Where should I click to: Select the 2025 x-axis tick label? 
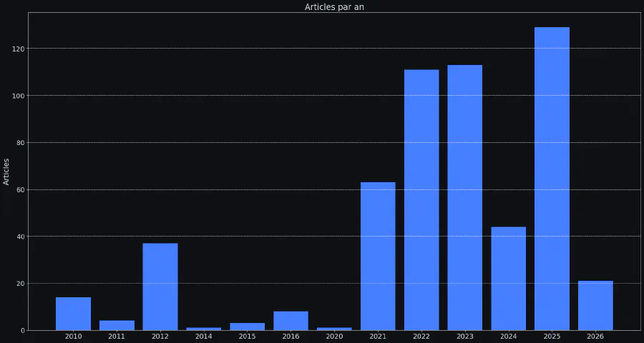point(552,337)
